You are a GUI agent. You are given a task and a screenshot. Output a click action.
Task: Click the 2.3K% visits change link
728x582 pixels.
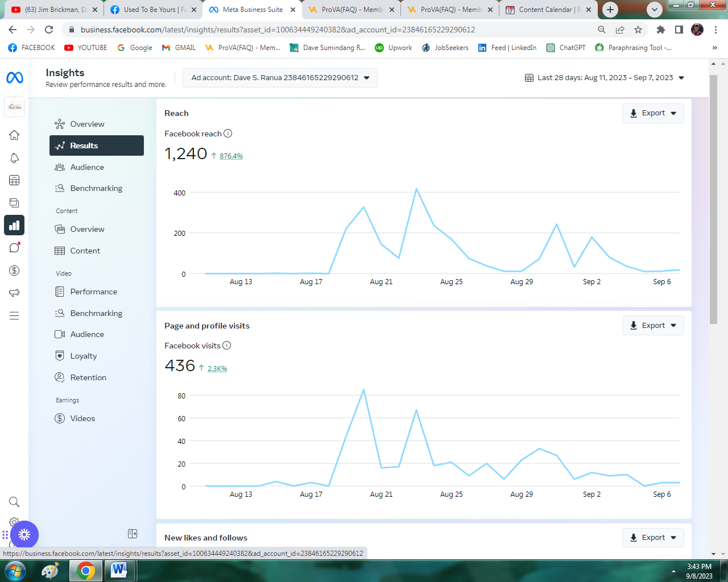(x=217, y=369)
